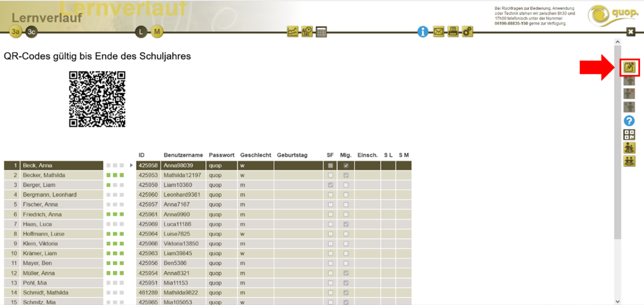Image resolution: width=644 pixels, height=305 pixels.
Task: Select student row Müller, Anna
Action: click(x=53, y=273)
